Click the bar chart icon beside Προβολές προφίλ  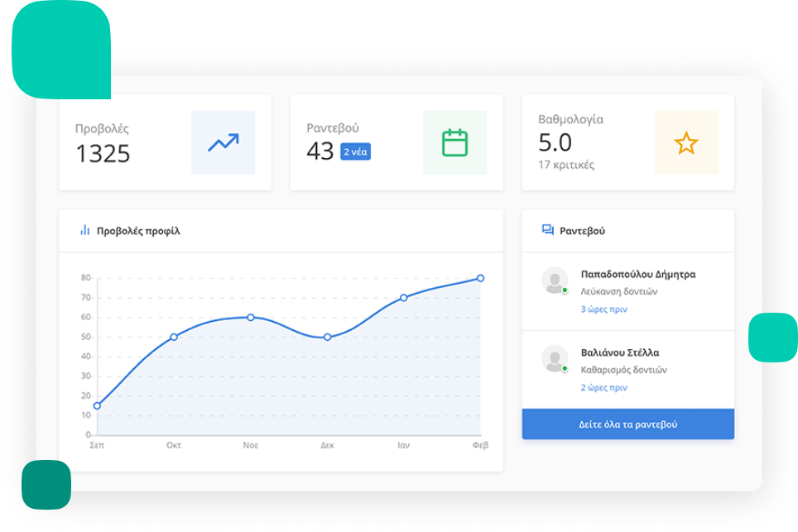point(85,230)
